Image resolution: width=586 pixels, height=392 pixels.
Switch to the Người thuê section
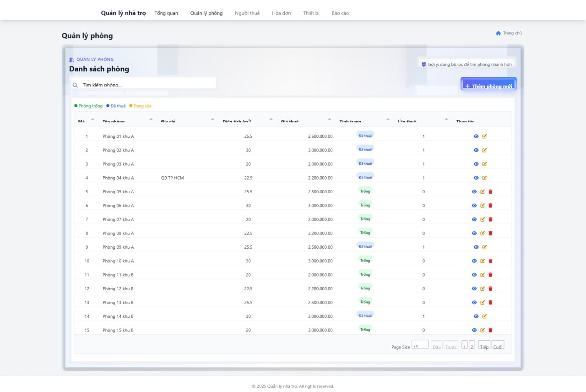tap(247, 13)
